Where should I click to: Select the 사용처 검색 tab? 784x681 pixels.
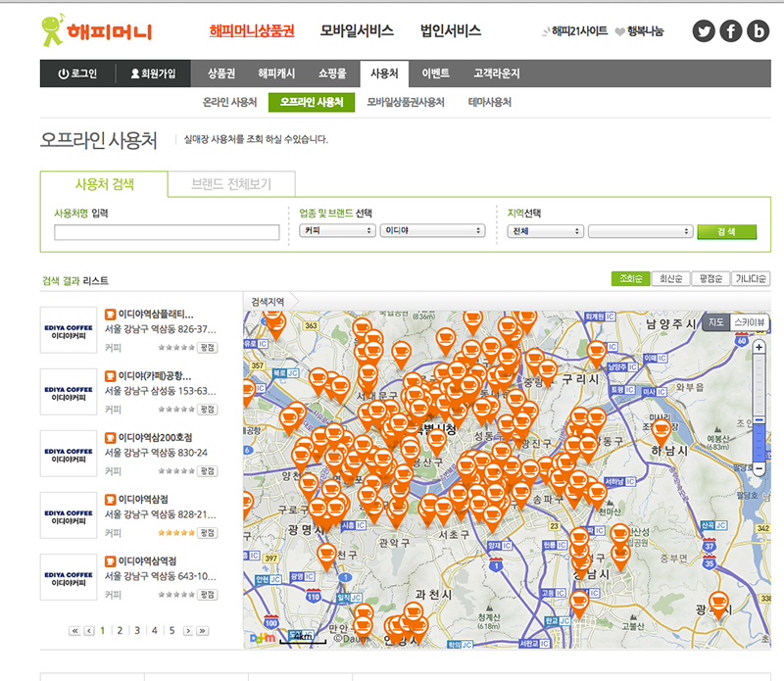coord(104,184)
